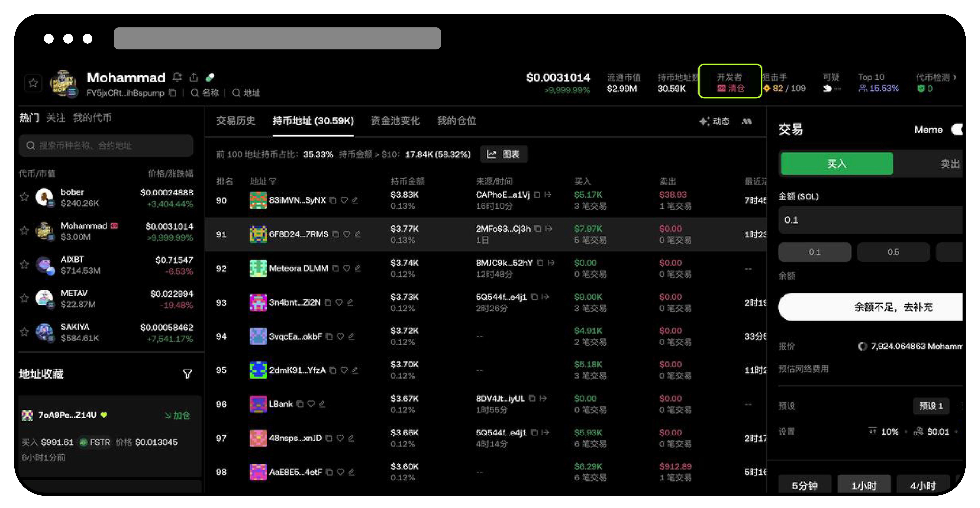Edit the label for 3n4bnt...Zi2N
The image size is (980, 508).
pos(350,302)
